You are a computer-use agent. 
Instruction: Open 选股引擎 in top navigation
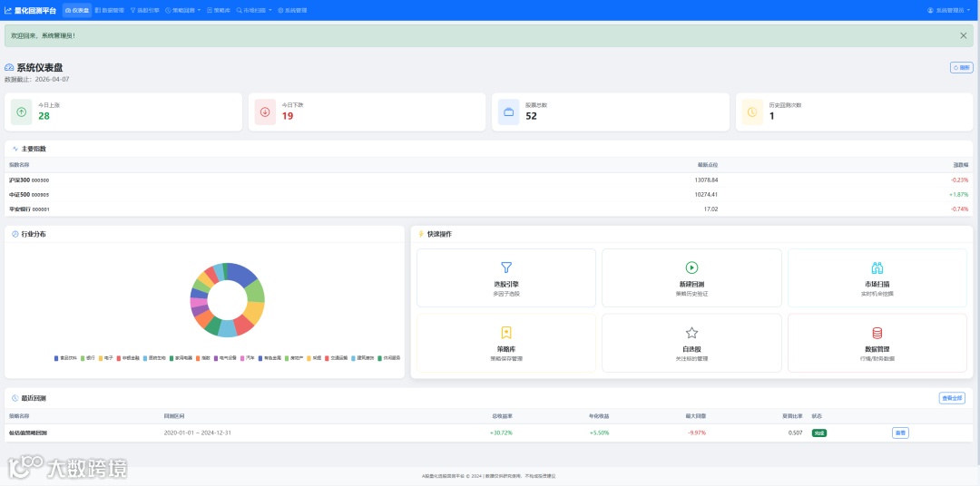tap(145, 11)
